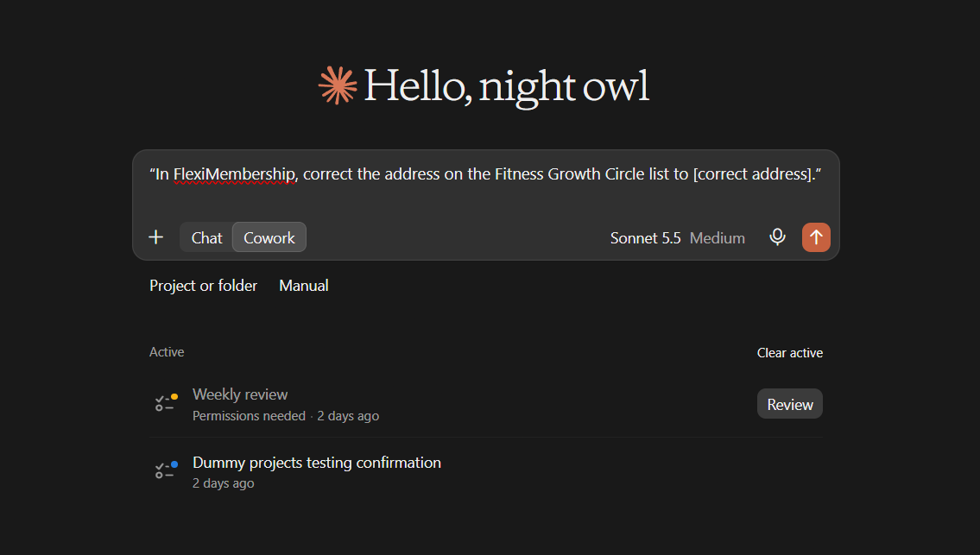This screenshot has width=980, height=555.
Task: Click the Active section label
Action: click(167, 352)
